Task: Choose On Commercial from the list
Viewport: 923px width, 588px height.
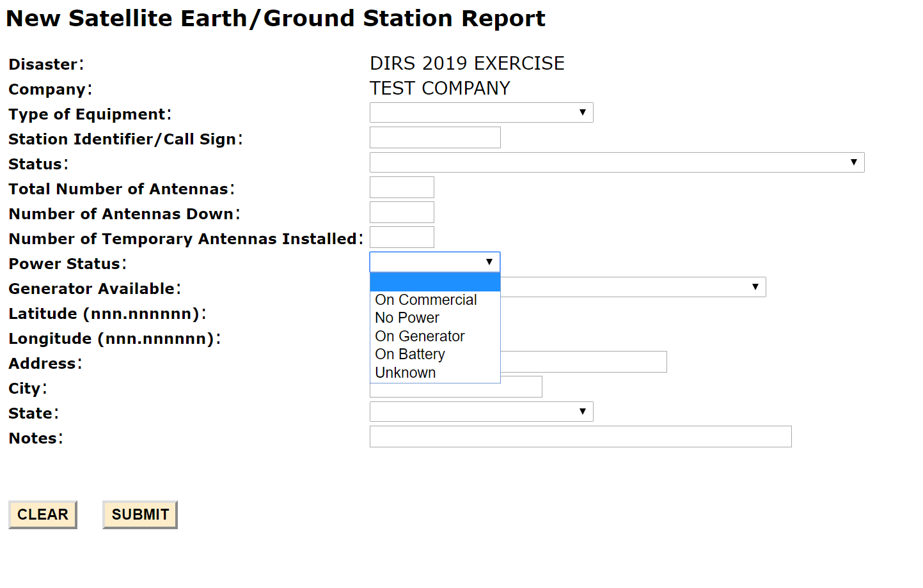Action: pyautogui.click(x=426, y=300)
